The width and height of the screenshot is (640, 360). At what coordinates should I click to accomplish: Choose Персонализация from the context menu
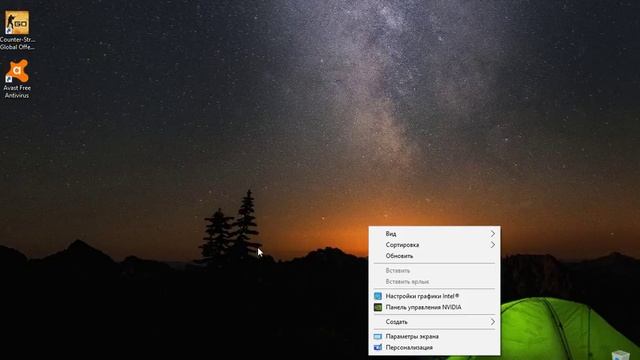coord(434,348)
